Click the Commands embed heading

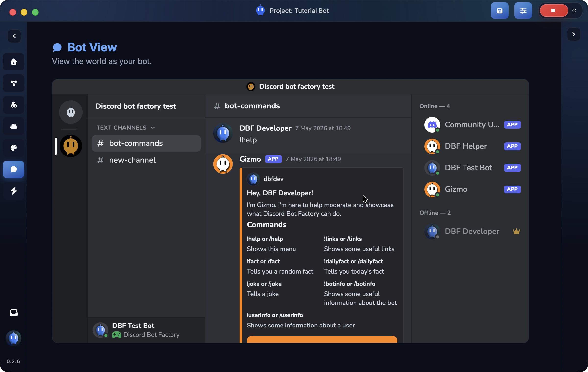click(x=267, y=224)
